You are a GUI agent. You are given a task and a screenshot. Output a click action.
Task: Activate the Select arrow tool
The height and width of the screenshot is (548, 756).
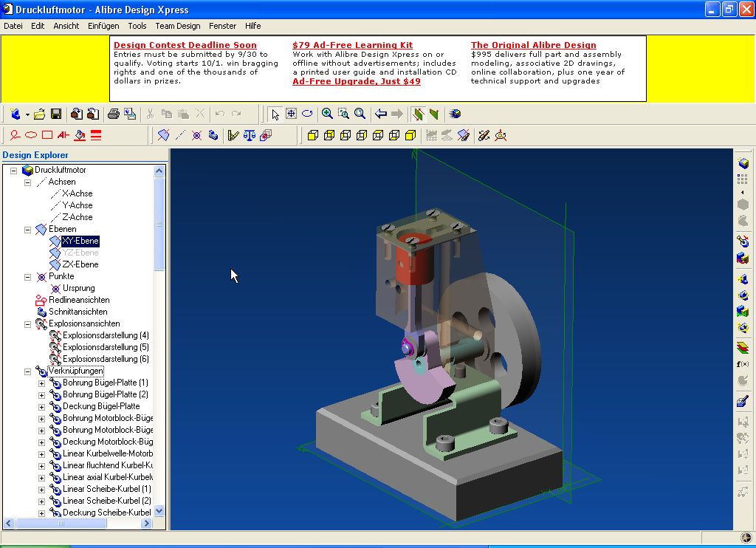click(275, 114)
